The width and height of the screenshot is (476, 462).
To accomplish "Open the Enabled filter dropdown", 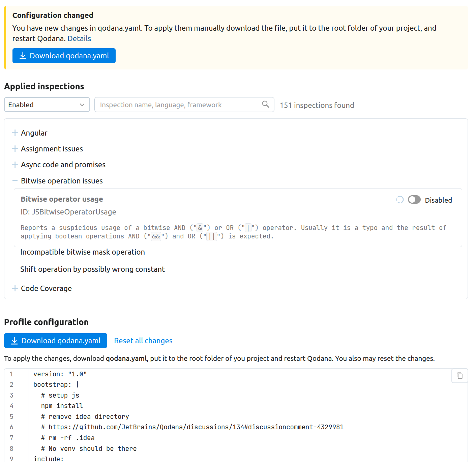I will point(47,105).
